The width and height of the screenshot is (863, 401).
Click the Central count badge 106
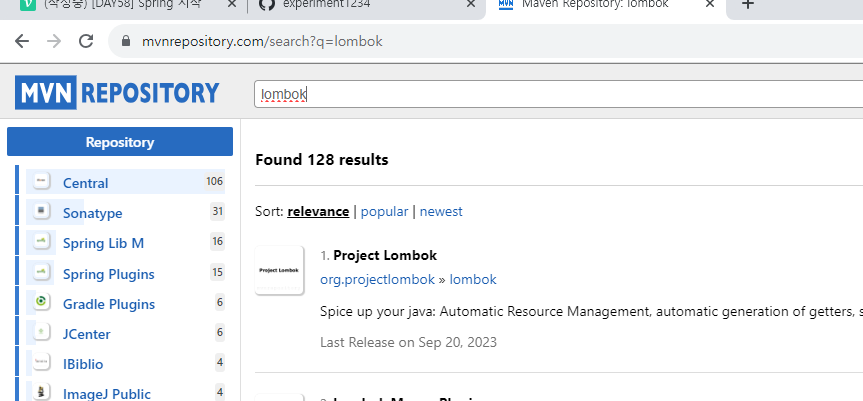point(215,181)
